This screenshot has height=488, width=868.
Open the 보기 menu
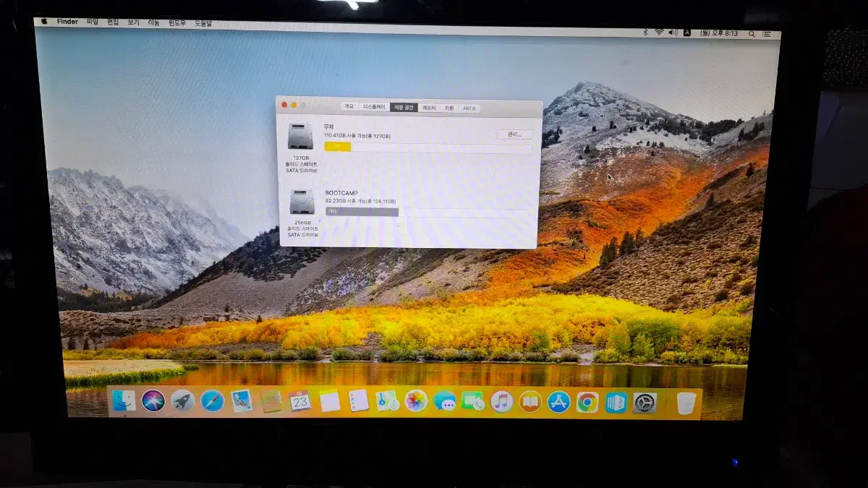click(x=133, y=22)
